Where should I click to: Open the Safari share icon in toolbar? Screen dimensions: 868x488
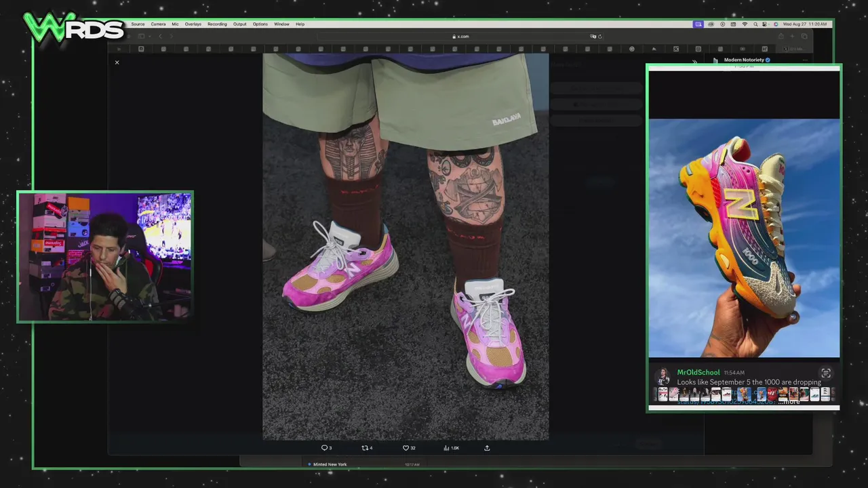781,36
